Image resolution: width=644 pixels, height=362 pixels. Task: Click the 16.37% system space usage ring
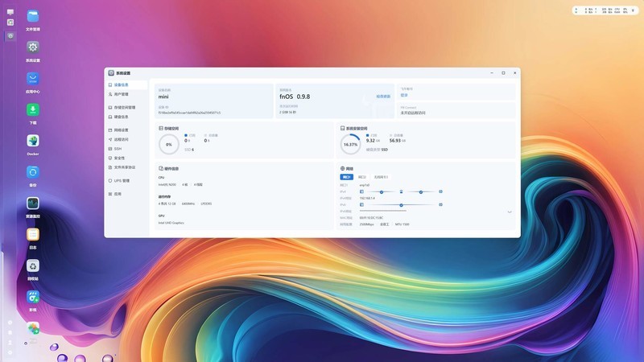350,145
